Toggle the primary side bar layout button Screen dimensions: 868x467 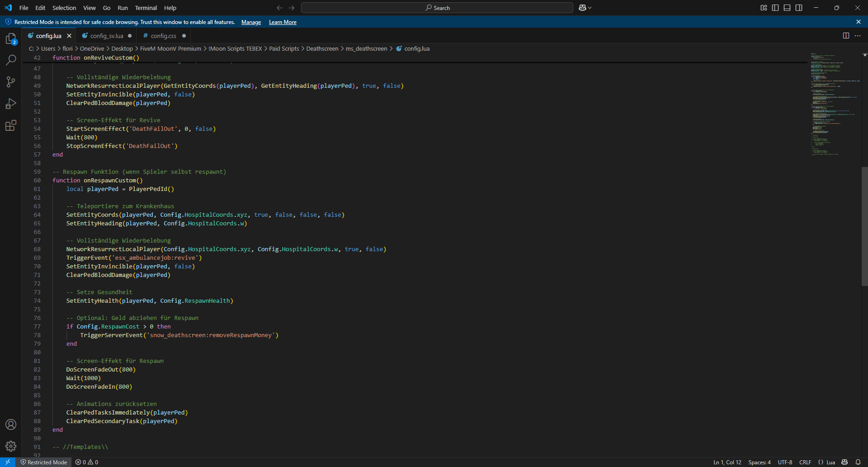[775, 8]
